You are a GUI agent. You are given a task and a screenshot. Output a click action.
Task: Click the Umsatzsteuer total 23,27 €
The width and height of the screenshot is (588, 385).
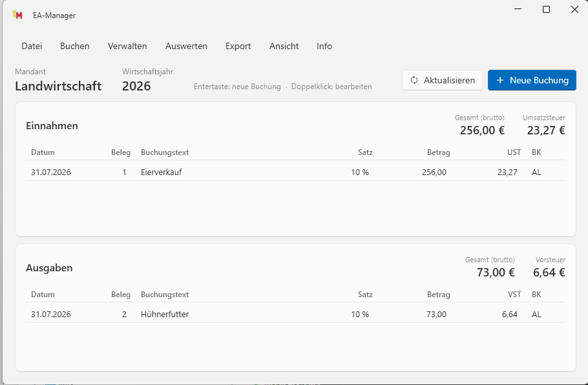coord(546,130)
